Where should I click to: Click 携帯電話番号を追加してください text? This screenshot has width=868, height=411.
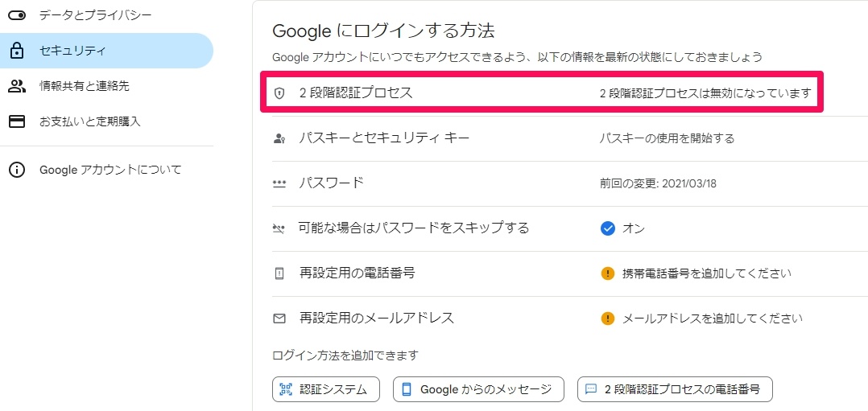(707, 273)
